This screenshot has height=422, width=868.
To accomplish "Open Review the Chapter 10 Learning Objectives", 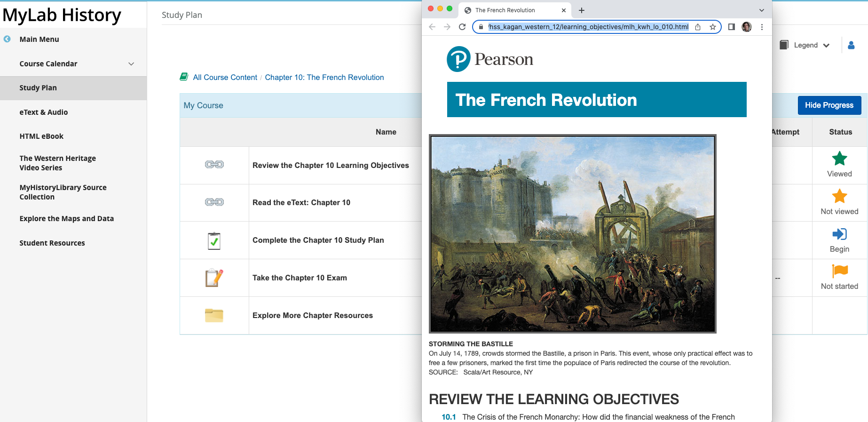I will (331, 165).
